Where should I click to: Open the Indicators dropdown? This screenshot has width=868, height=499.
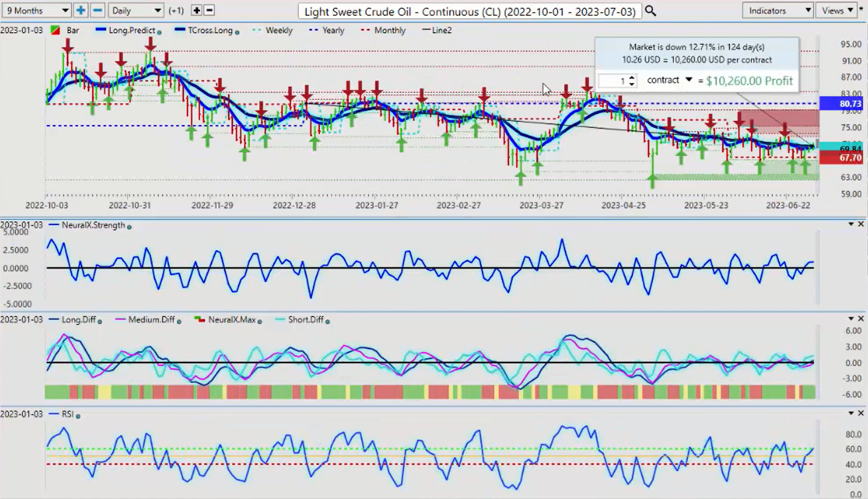click(778, 10)
